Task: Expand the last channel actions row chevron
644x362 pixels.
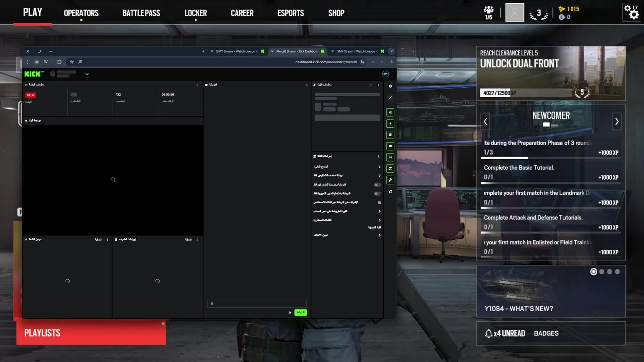Action: pyautogui.click(x=379, y=235)
